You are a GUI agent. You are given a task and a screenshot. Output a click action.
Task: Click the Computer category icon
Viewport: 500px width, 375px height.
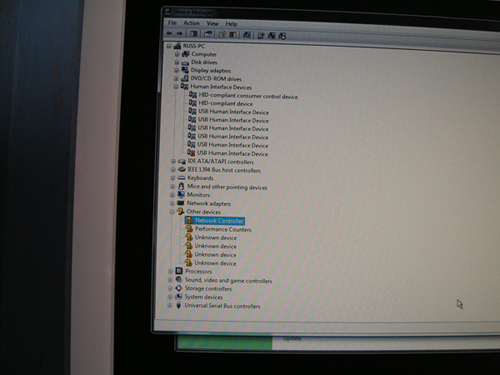point(185,54)
